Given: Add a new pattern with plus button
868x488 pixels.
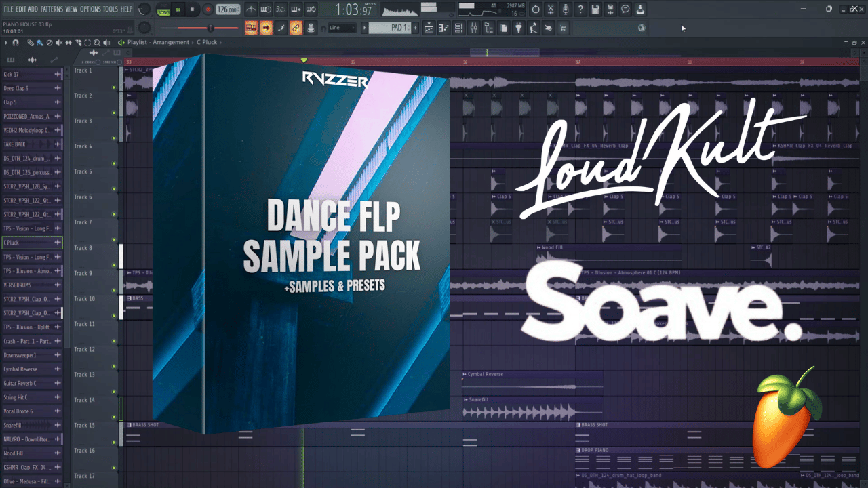Looking at the screenshot, I should click(x=416, y=28).
